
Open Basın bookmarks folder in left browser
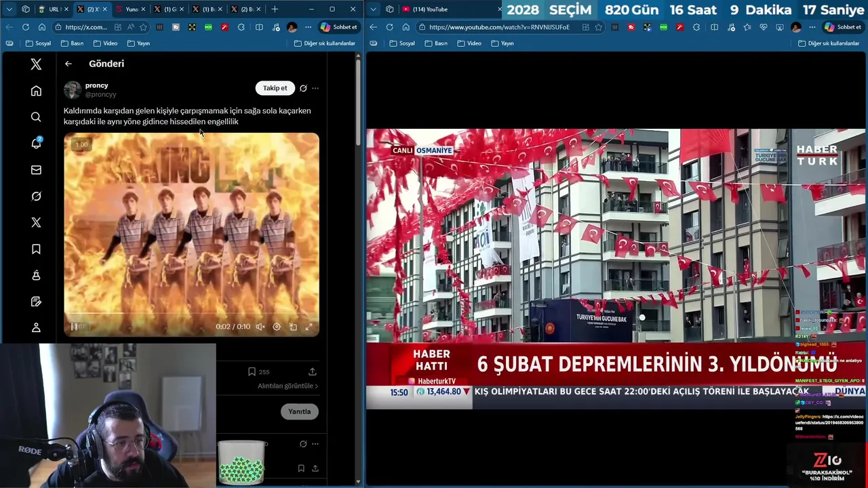pos(72,43)
